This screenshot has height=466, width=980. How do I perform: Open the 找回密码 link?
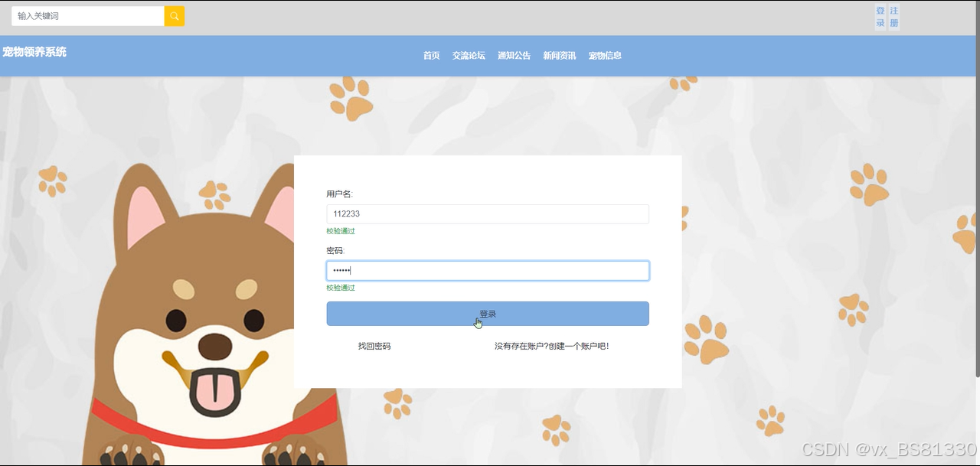click(374, 346)
